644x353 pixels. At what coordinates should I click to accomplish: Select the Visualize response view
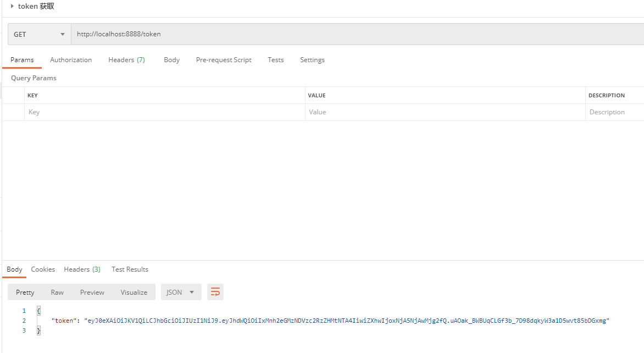coord(134,292)
